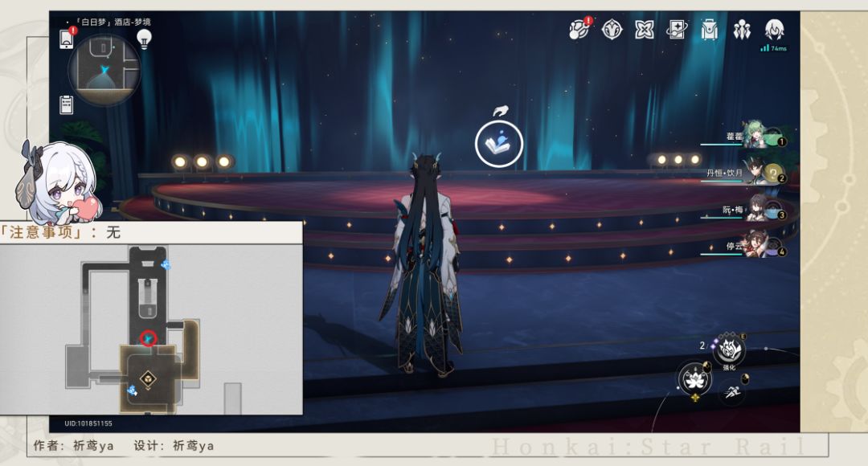Check the 74ms network ping indicator
868x466 pixels.
[773, 49]
